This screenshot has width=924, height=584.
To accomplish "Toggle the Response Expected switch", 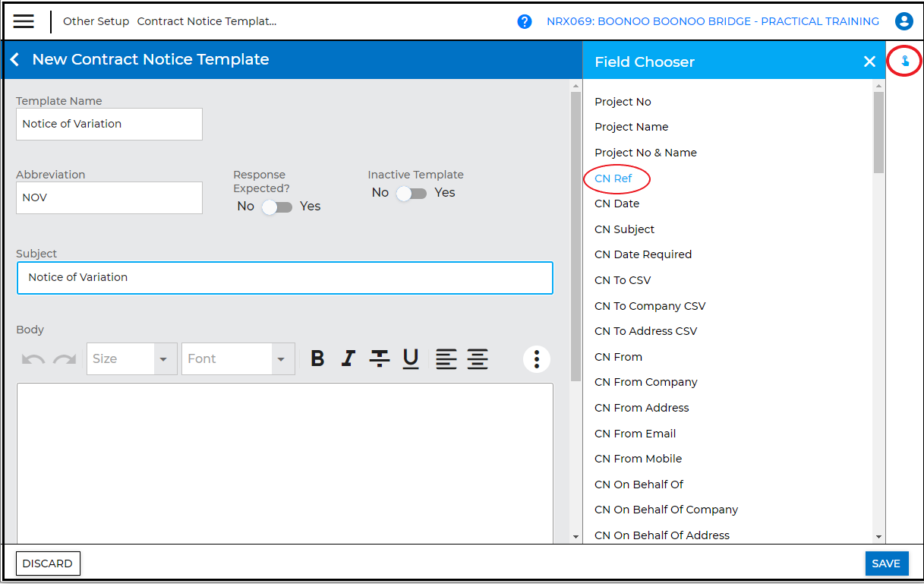I will [277, 207].
